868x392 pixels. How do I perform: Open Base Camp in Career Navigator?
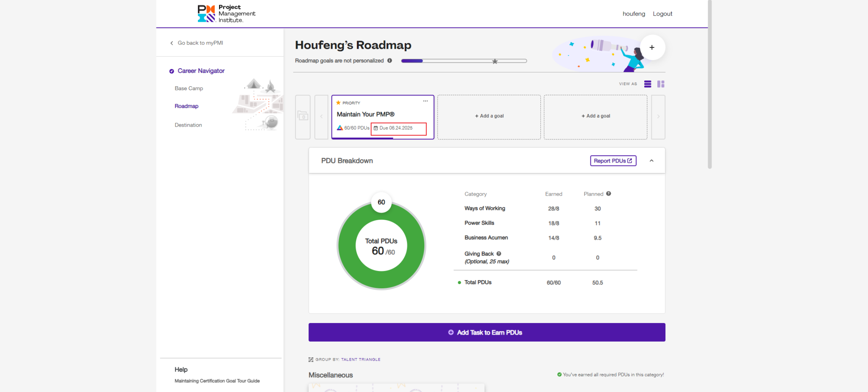pyautogui.click(x=189, y=88)
